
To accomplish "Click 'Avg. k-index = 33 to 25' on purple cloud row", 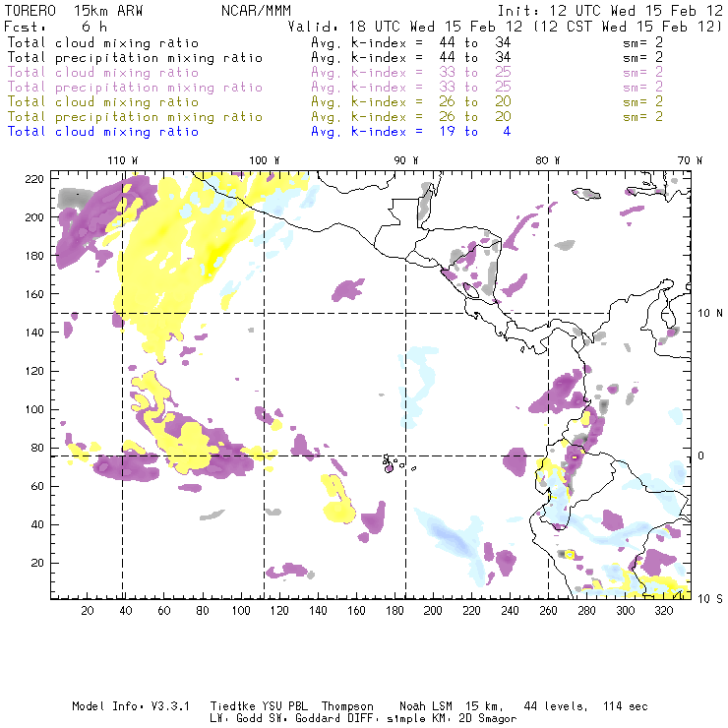I will pos(411,73).
